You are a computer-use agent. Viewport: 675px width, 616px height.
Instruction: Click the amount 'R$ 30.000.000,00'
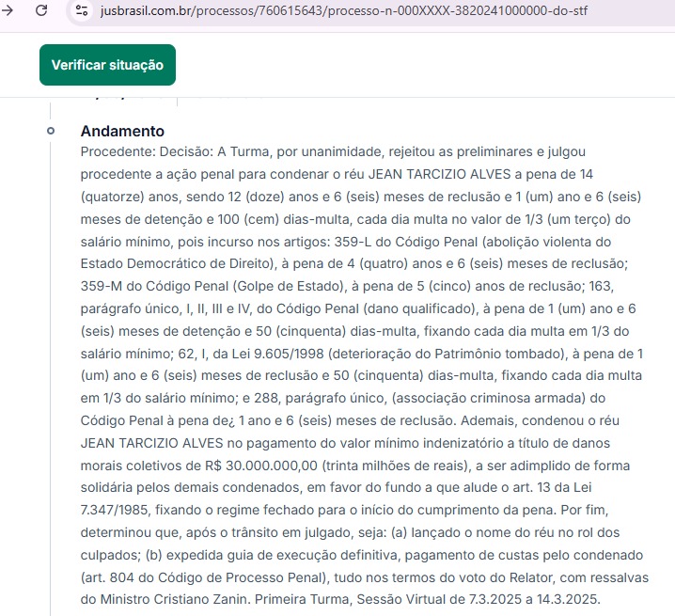click(x=261, y=466)
